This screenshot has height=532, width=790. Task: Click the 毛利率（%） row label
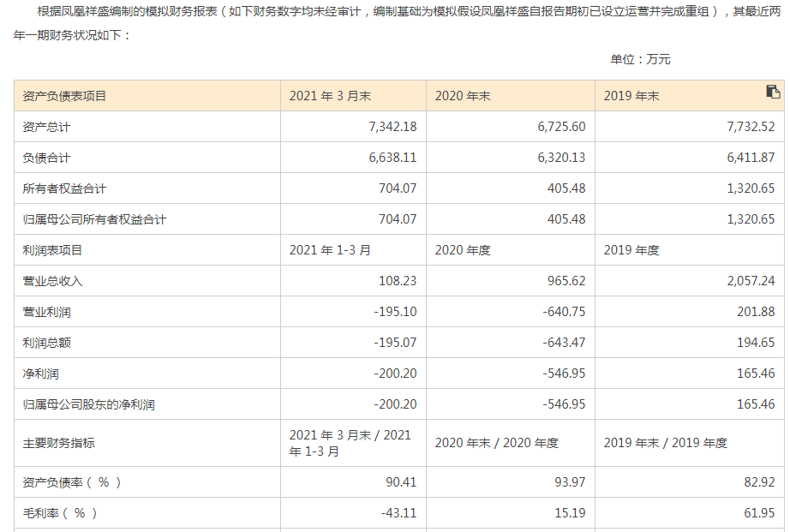[x=59, y=513]
